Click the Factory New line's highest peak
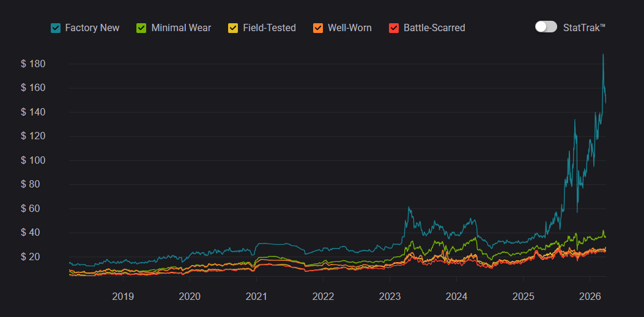This screenshot has height=317, width=644. click(x=603, y=54)
